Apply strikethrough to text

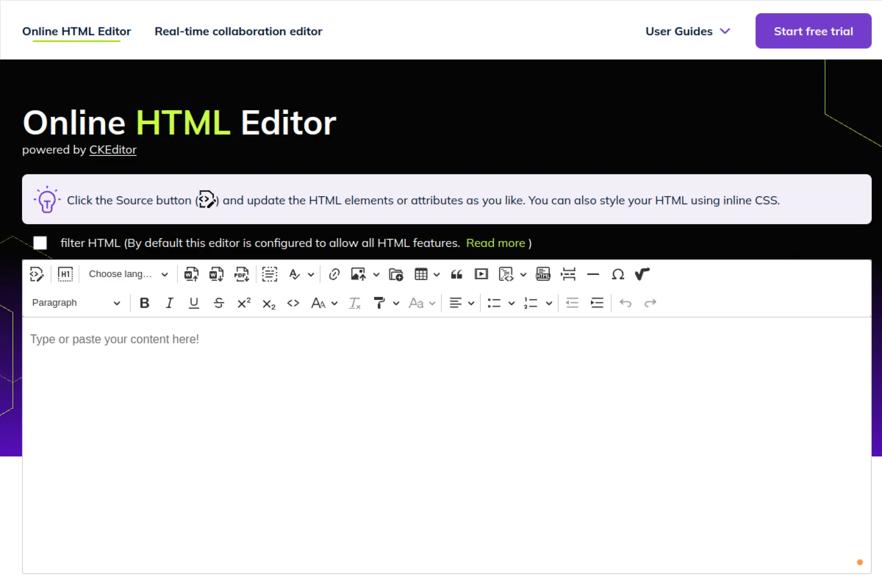pyautogui.click(x=219, y=303)
